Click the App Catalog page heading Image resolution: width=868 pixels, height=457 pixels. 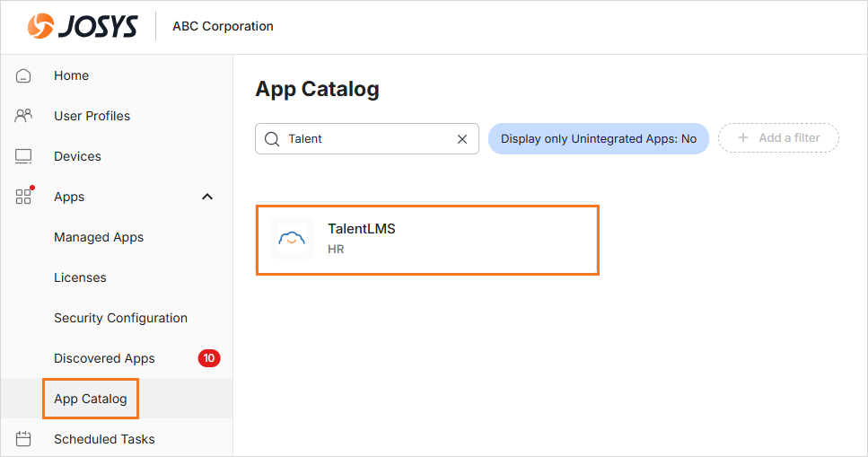pyautogui.click(x=317, y=89)
